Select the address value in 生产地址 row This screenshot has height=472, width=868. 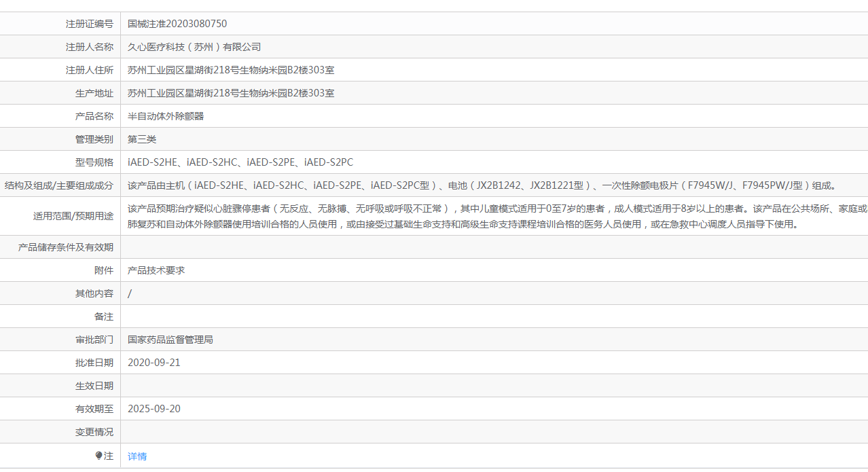(231, 93)
